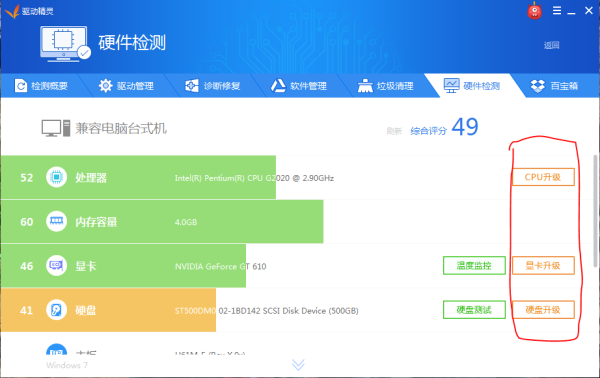
Task: Expand more hardware with the down chevron
Action: [x=298, y=365]
